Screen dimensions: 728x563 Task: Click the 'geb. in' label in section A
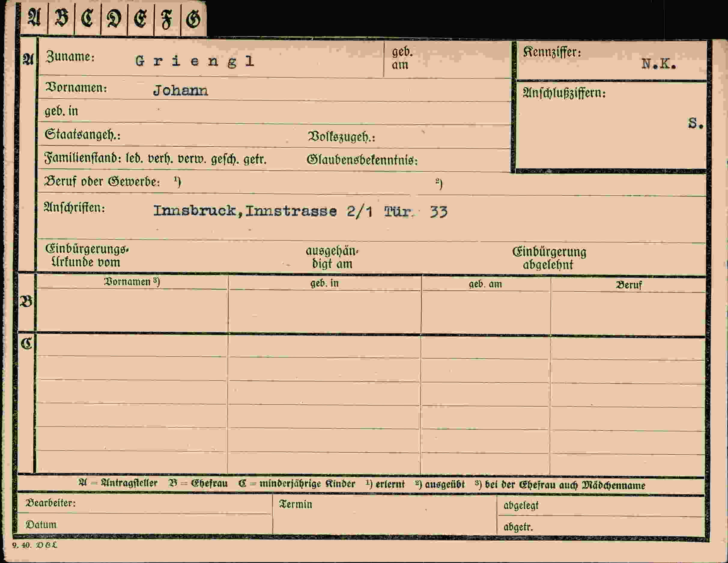click(x=61, y=111)
